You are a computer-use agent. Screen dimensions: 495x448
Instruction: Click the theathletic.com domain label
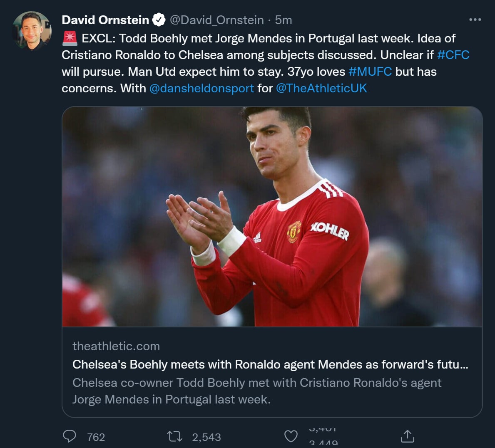pyautogui.click(x=116, y=346)
